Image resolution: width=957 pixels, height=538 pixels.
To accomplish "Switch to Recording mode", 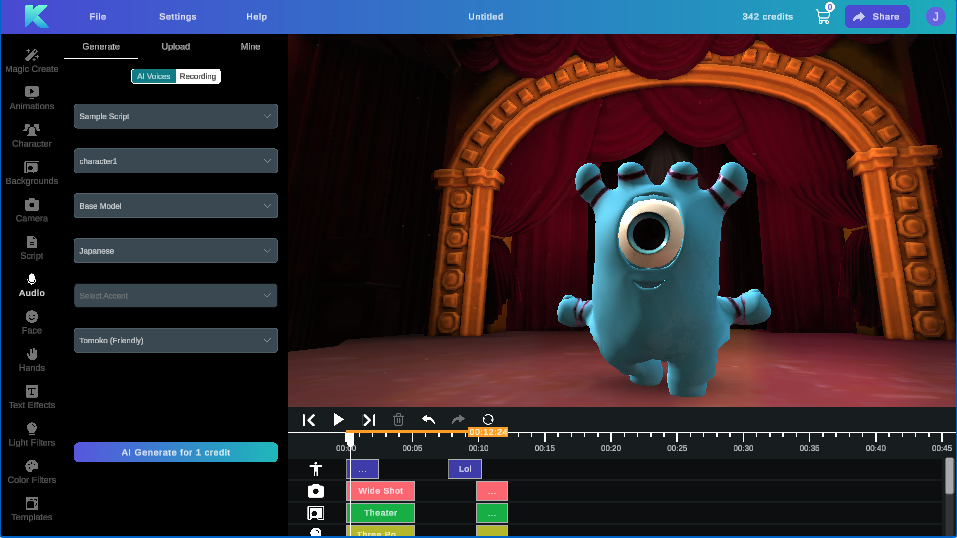I will [198, 76].
